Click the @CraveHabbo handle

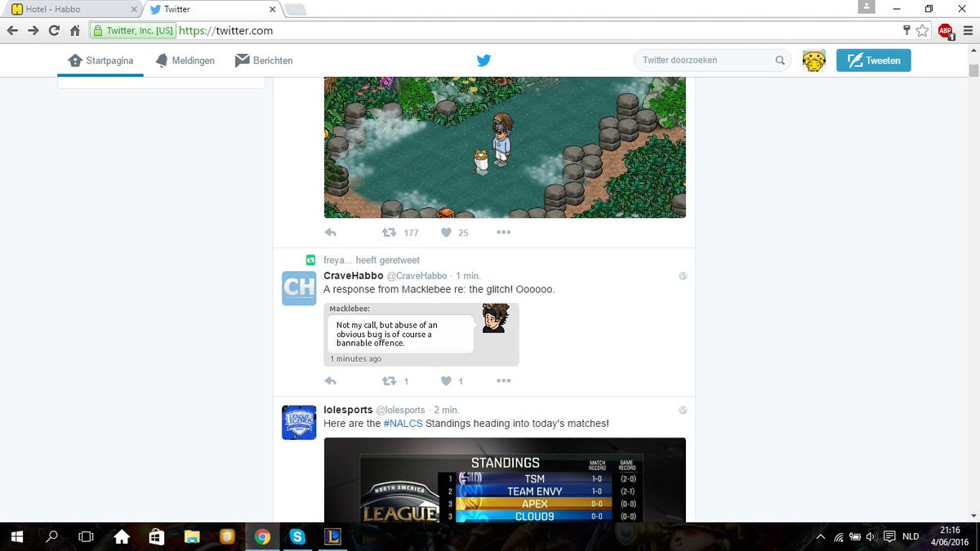(416, 276)
